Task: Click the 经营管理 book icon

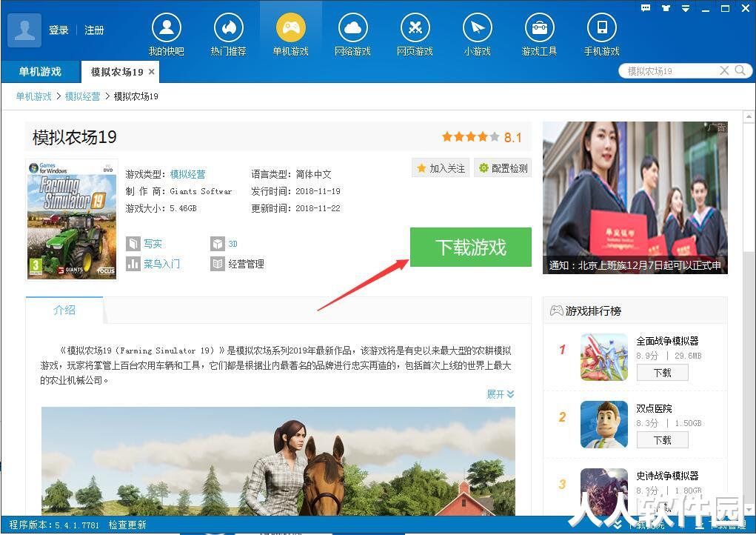Action: coord(218,264)
